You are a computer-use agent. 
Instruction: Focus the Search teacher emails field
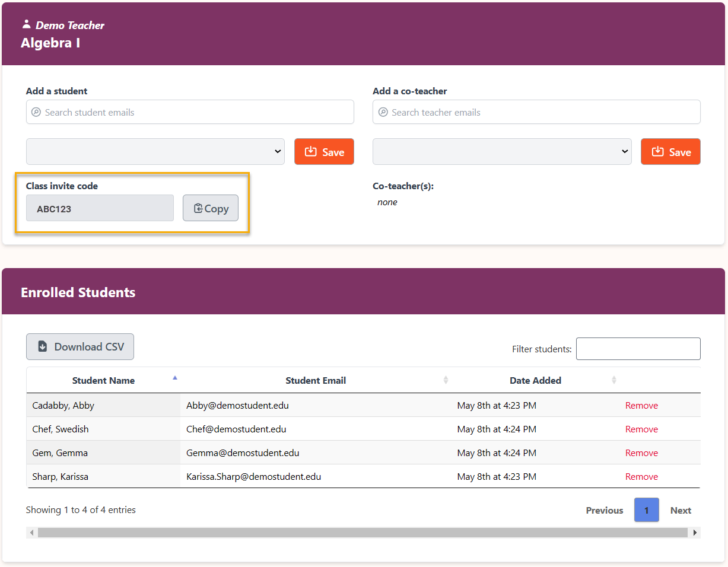tap(536, 112)
